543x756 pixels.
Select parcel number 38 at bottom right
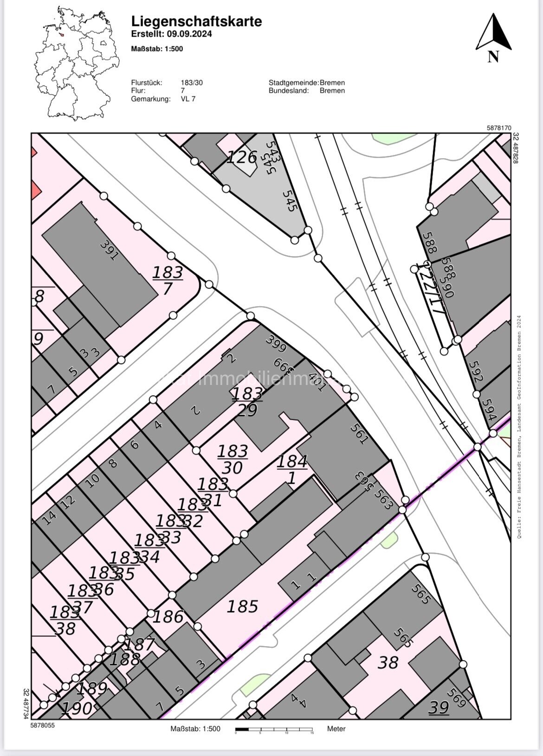point(388,662)
